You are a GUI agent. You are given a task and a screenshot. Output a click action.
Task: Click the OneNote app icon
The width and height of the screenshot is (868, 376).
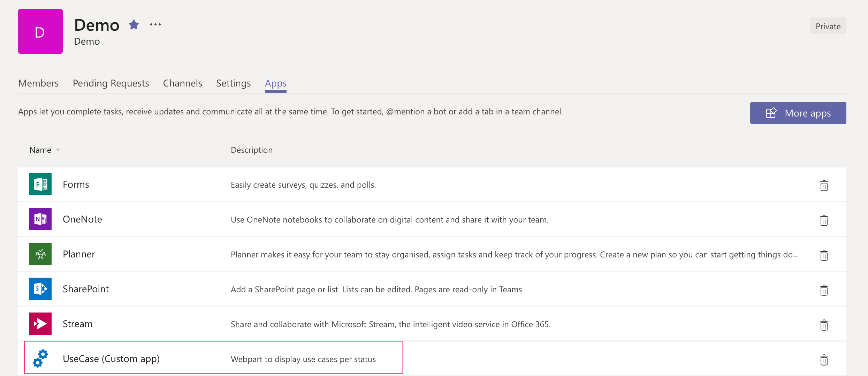[x=40, y=219]
